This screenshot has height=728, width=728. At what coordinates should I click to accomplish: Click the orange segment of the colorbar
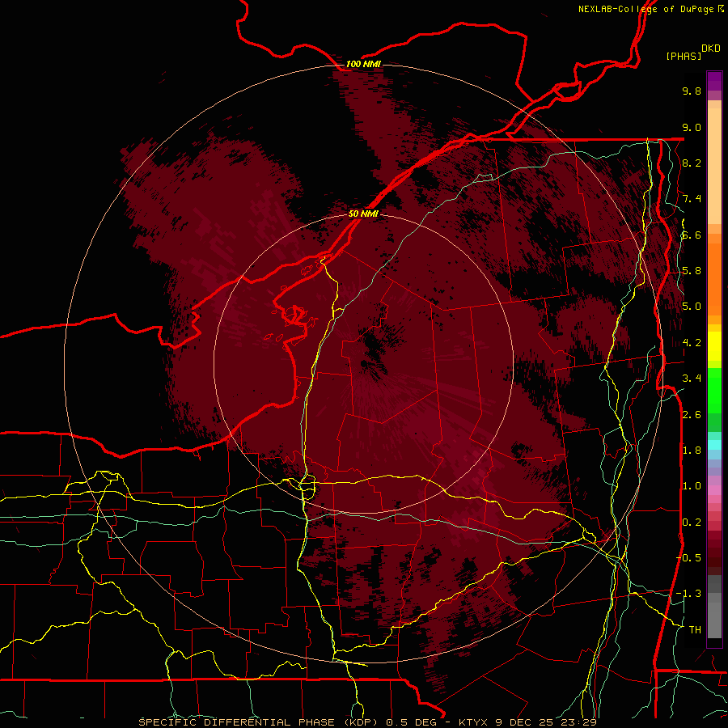[714, 278]
